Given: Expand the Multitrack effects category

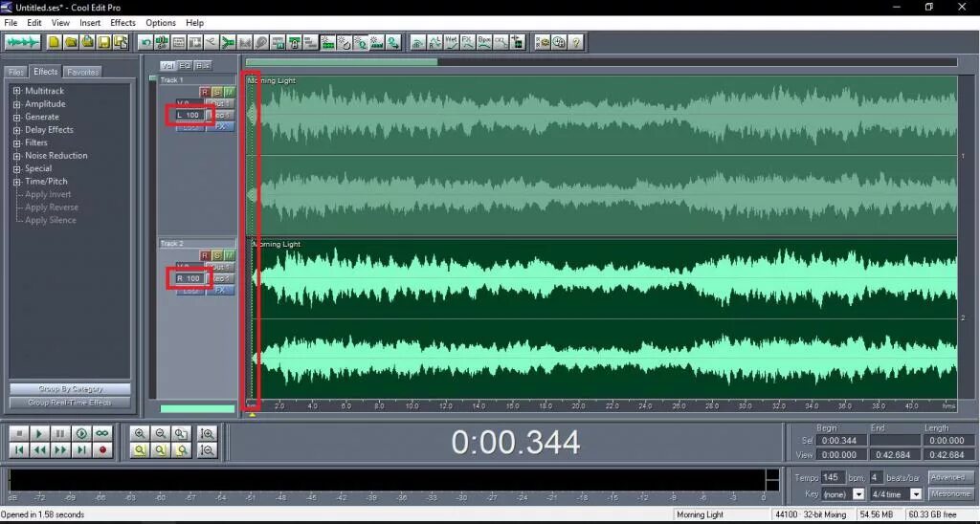Looking at the screenshot, I should tap(17, 91).
